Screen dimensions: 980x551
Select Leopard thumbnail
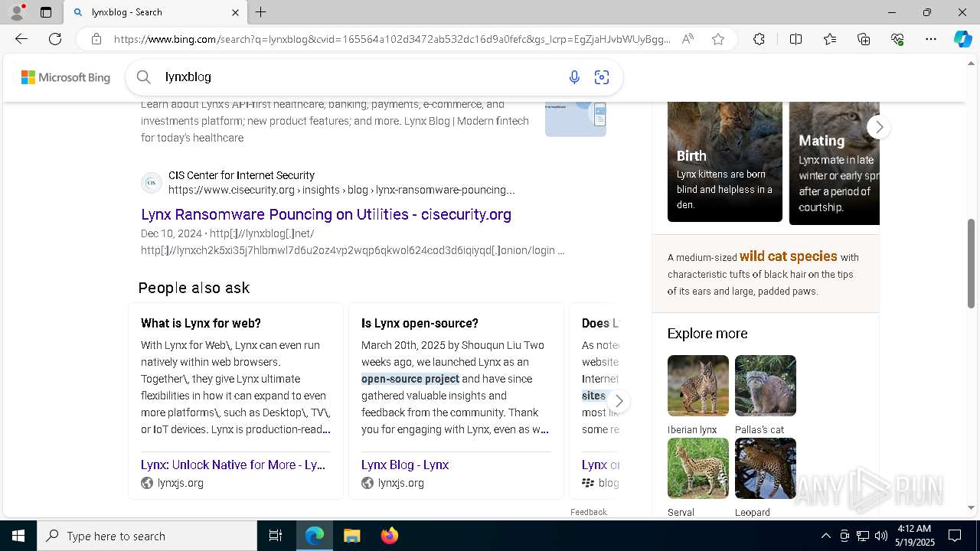coord(766,468)
